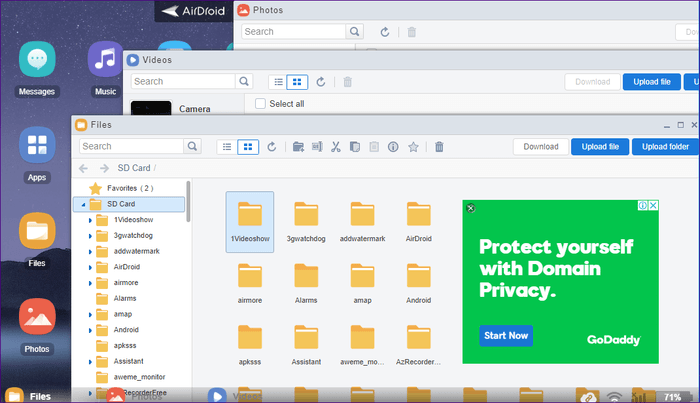Image resolution: width=700 pixels, height=403 pixels.
Task: Select the AirDroid folder in grid
Action: 419,222
